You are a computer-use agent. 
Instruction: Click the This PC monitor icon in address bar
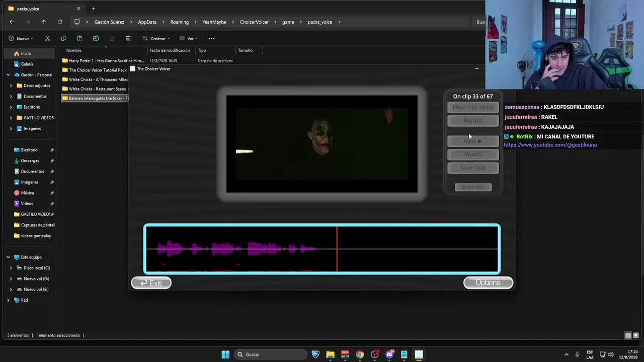click(x=77, y=22)
